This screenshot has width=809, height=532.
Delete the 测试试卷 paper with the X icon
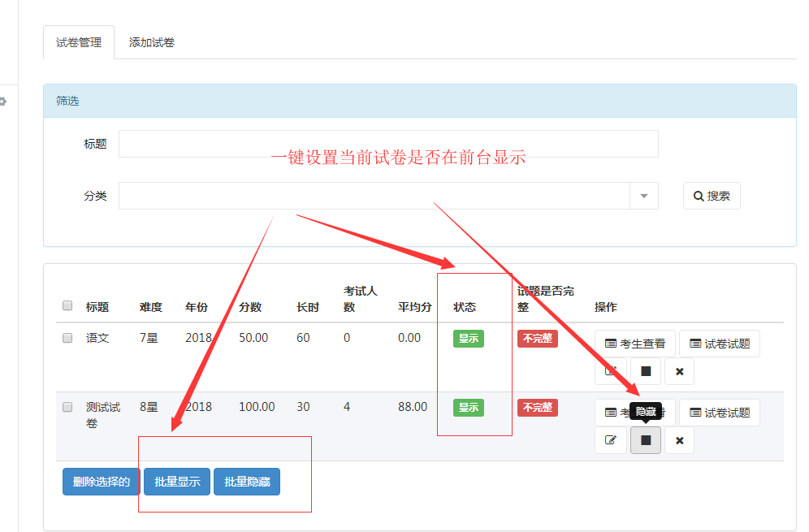[x=680, y=440]
